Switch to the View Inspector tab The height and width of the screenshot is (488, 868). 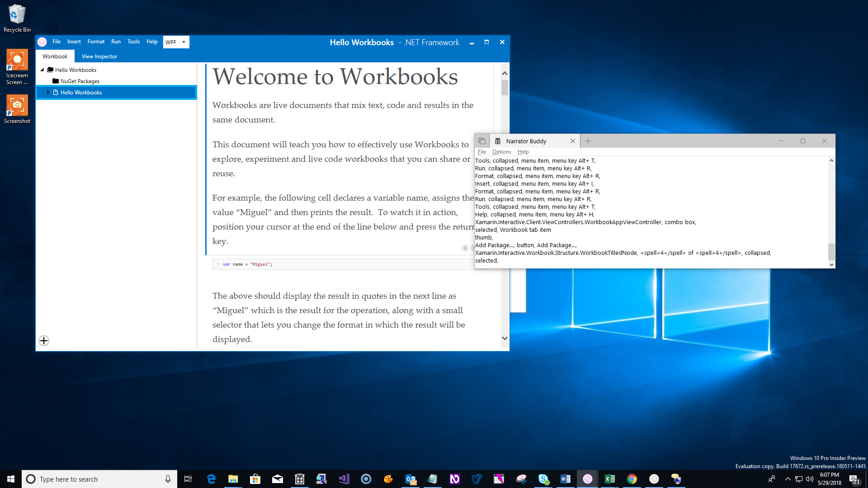[99, 56]
